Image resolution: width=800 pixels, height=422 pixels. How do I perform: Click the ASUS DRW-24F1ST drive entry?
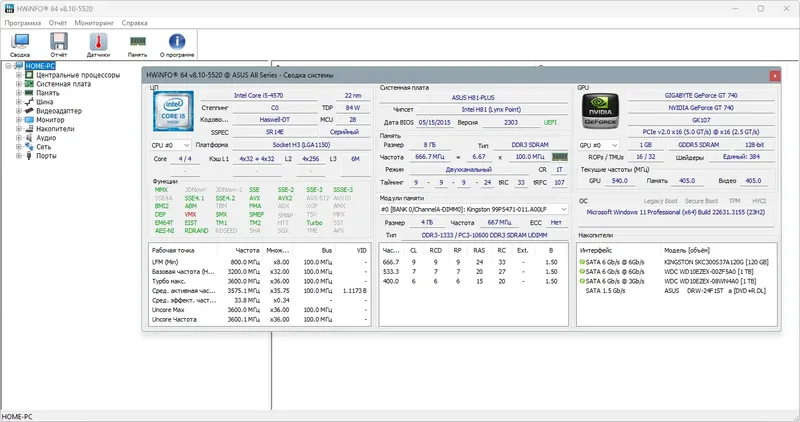pos(677,291)
